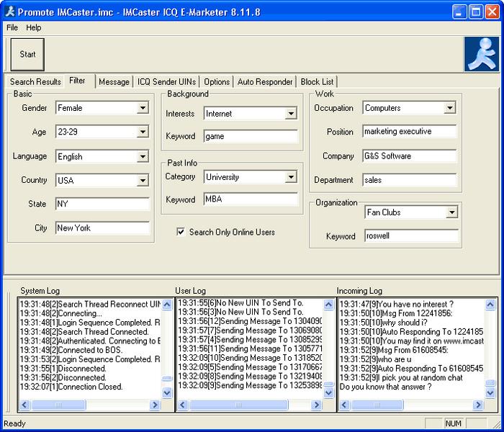Expand the Country dropdown

[x=143, y=180]
